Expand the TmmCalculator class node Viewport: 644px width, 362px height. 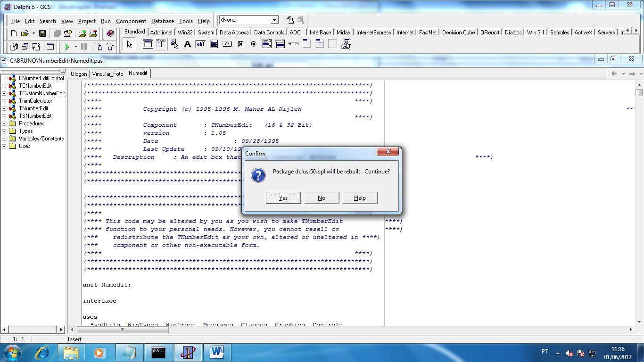pos(4,101)
